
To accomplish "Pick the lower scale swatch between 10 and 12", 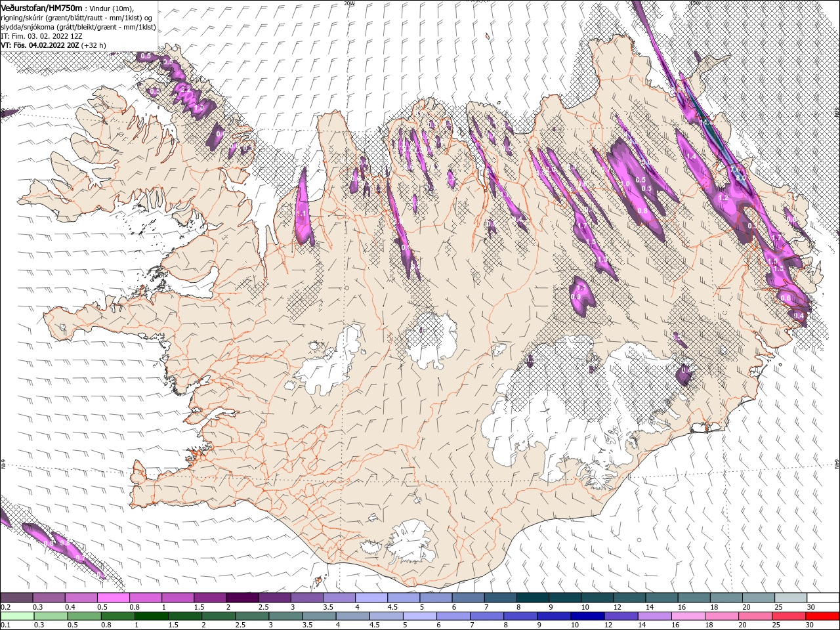I will point(586,616).
